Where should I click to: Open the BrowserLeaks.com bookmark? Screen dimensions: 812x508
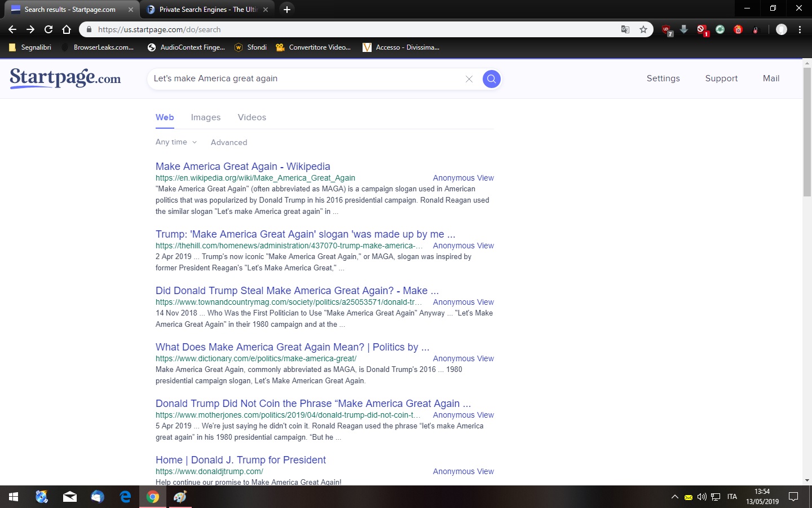(98, 47)
